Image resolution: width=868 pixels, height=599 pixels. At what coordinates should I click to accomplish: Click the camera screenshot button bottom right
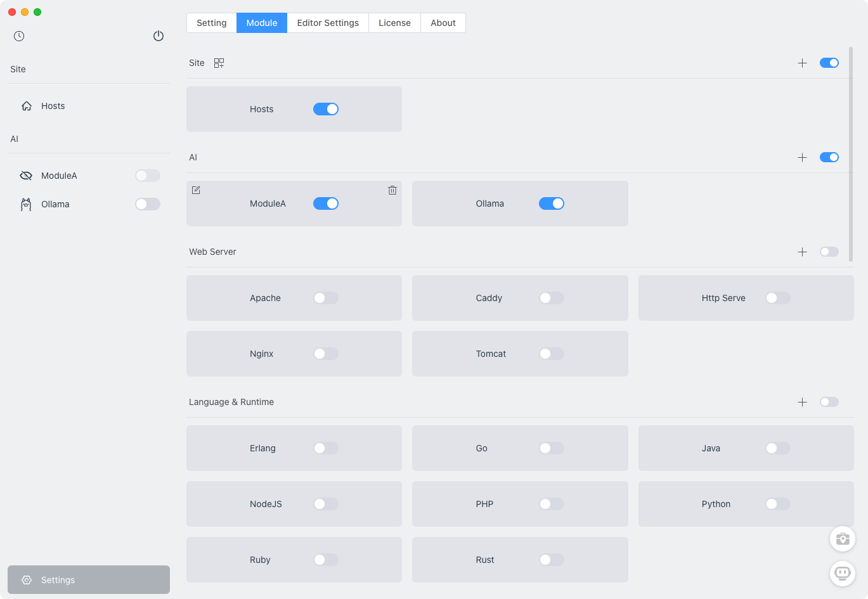[842, 539]
